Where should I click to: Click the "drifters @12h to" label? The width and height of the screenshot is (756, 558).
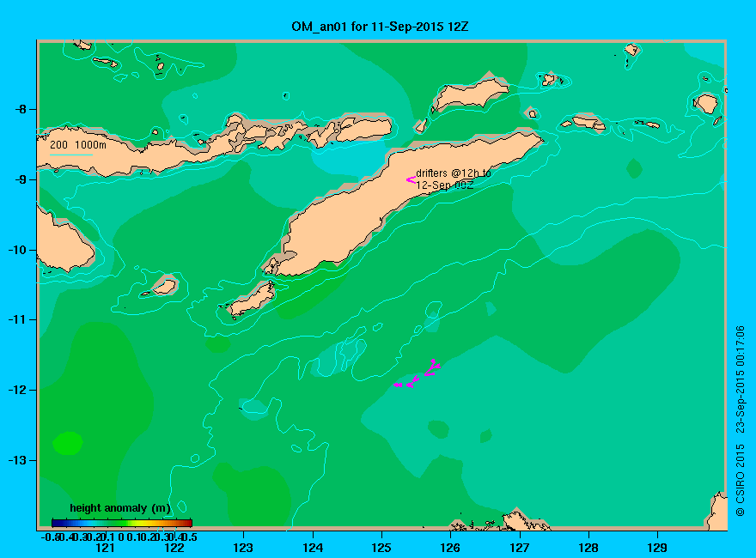(454, 173)
